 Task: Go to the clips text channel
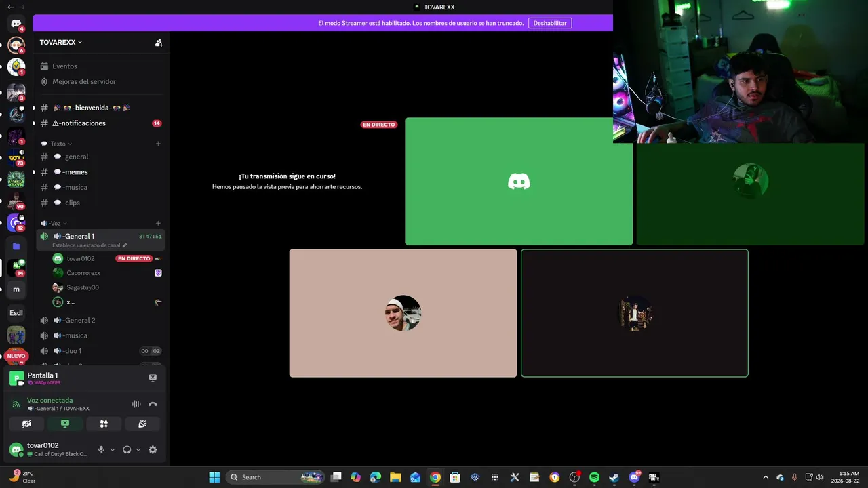click(x=100, y=203)
